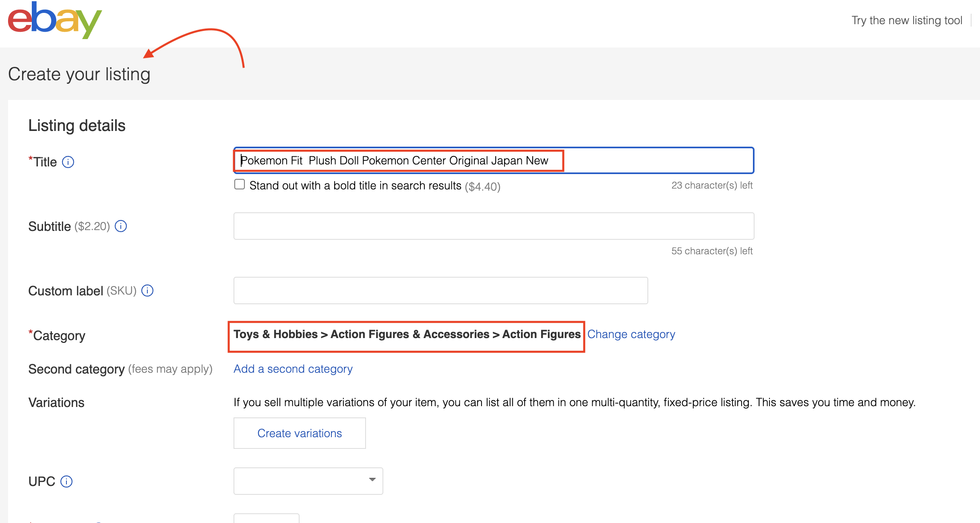Image resolution: width=980 pixels, height=523 pixels.
Task: Click the Change category link
Action: 631,334
